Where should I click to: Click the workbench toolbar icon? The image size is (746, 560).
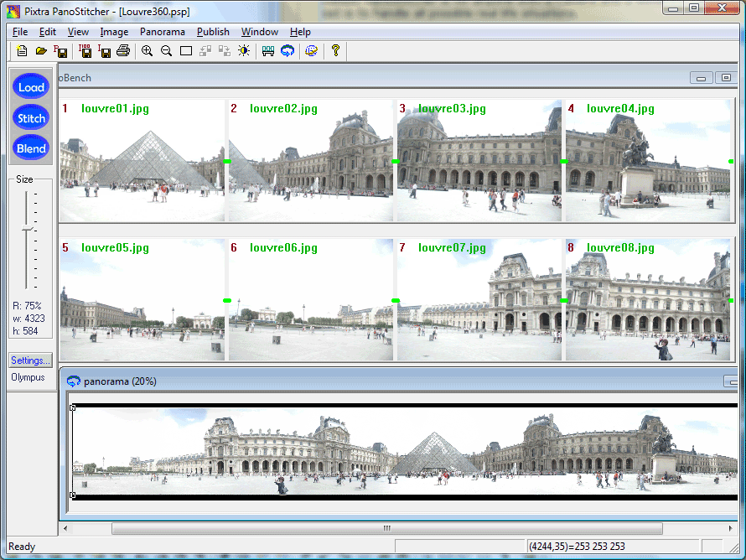pyautogui.click(x=268, y=51)
